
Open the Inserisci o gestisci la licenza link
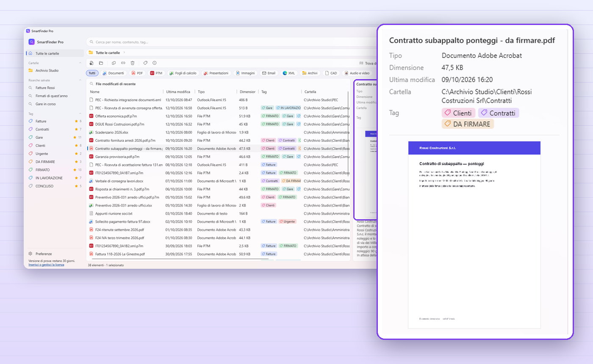(46, 265)
